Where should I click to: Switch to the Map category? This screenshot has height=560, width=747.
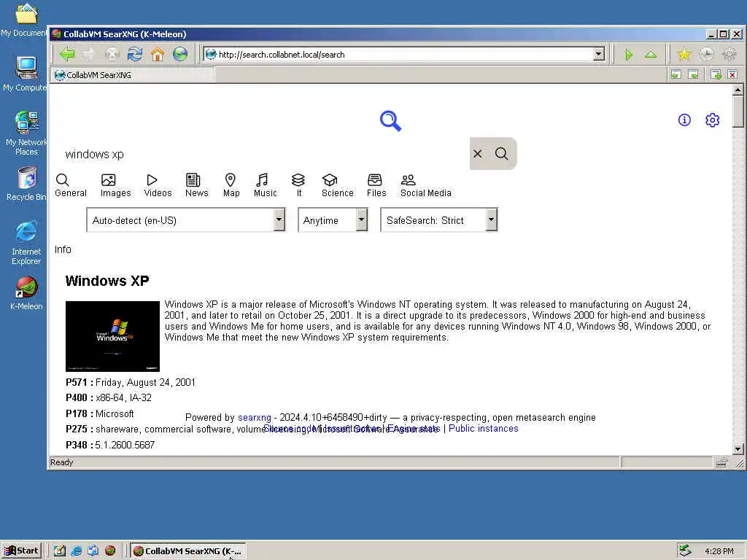coord(231,185)
